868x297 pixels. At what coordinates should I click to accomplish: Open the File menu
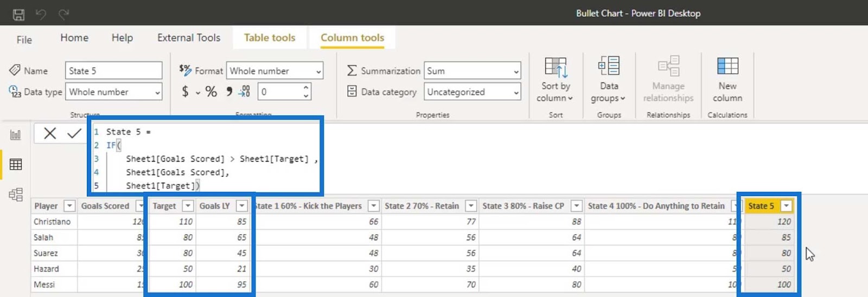pos(24,40)
